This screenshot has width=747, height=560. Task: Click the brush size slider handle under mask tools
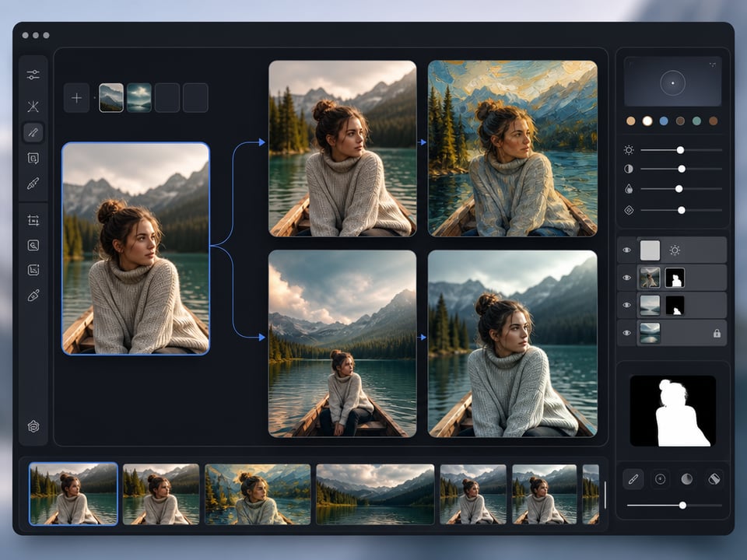[682, 506]
